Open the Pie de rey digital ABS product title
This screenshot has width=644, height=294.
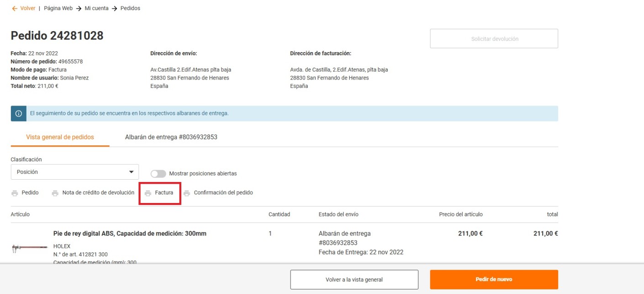(130, 234)
